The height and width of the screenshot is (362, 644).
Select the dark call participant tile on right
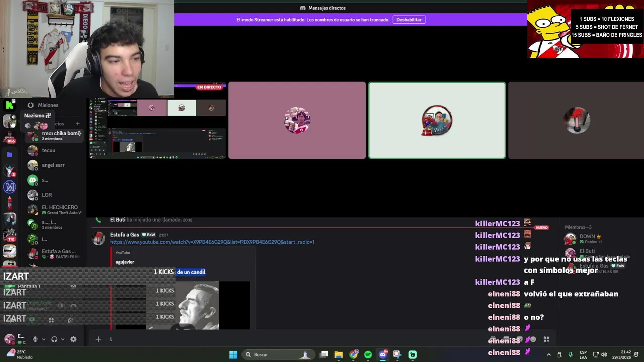[x=576, y=121]
